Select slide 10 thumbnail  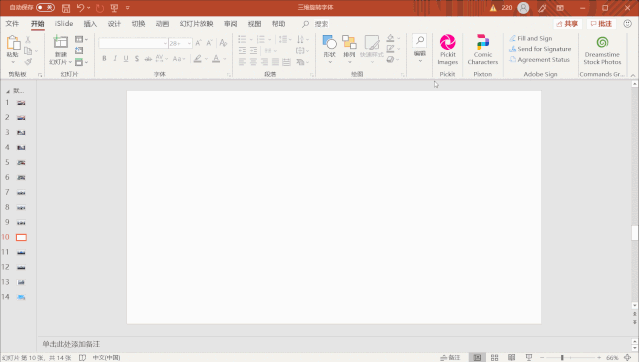21,237
